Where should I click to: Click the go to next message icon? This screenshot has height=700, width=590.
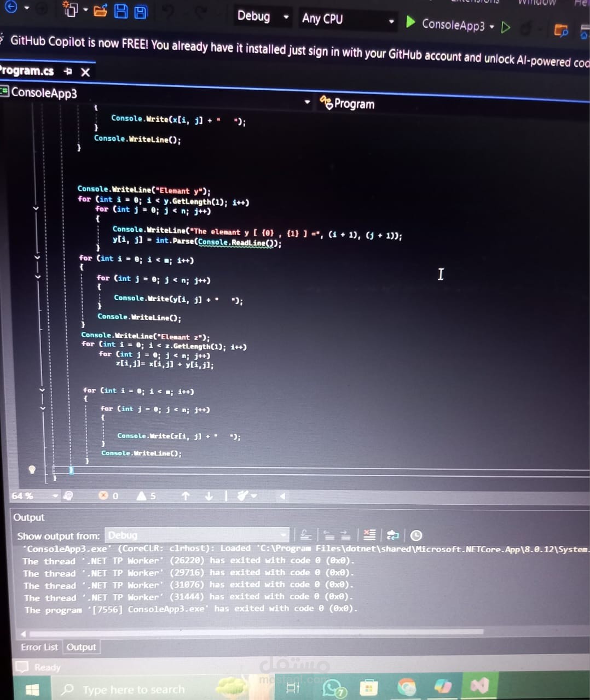(345, 535)
